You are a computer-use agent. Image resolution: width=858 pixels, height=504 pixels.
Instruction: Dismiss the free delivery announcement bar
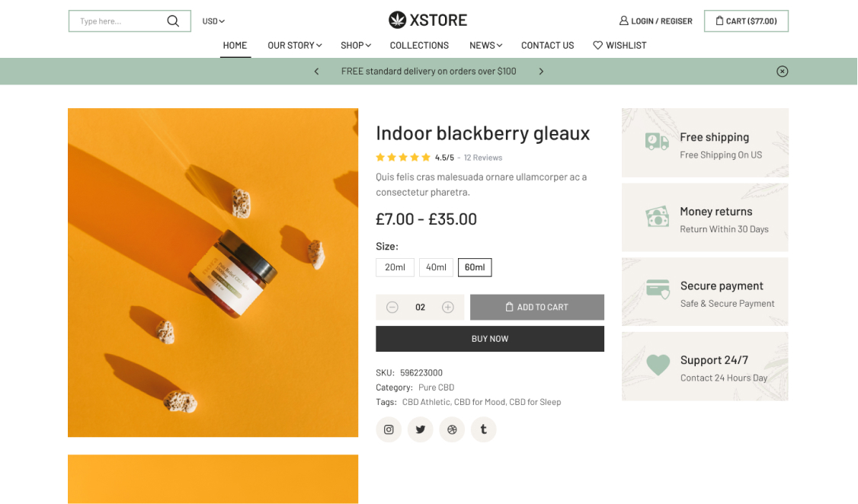click(x=782, y=72)
